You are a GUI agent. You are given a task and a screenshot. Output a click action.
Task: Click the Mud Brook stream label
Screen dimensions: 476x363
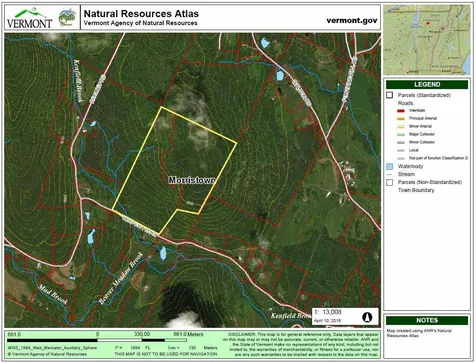[53, 295]
